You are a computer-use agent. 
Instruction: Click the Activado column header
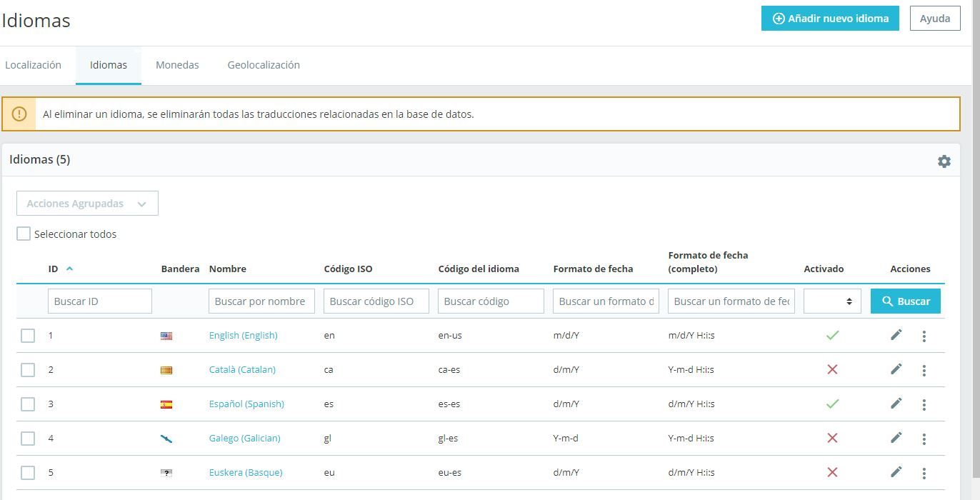[x=824, y=269]
